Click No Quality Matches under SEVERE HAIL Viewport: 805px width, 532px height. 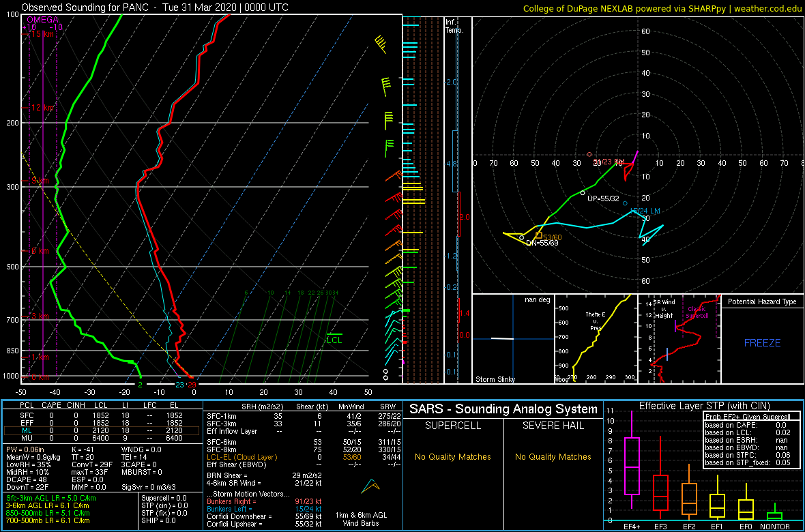pos(553,457)
